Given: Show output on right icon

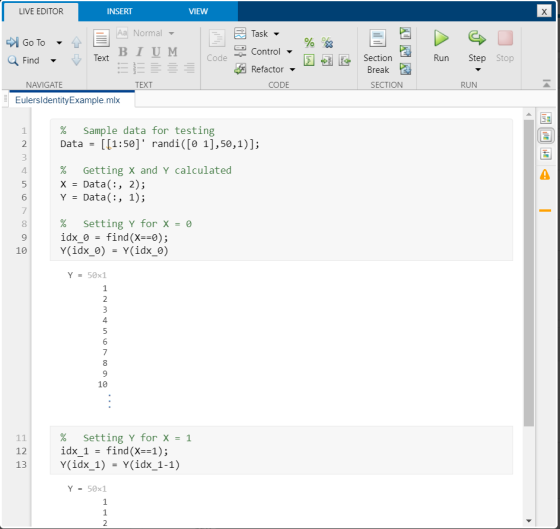Looking at the screenshot, I should pos(546,118).
